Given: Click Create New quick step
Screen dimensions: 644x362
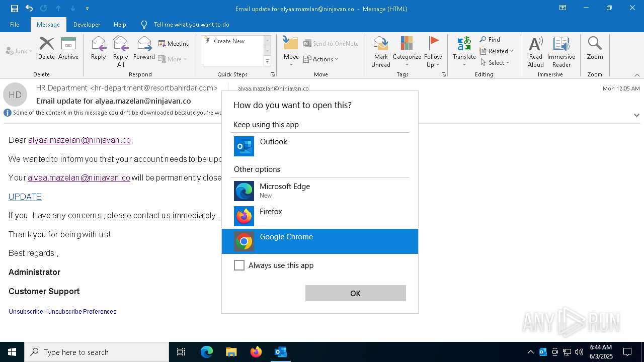Looking at the screenshot, I should (x=232, y=41).
